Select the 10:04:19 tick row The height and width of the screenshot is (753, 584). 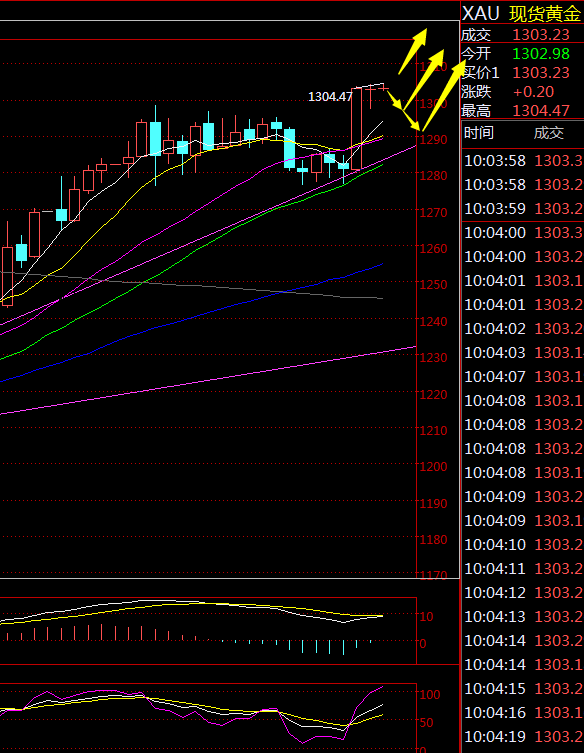(523, 737)
